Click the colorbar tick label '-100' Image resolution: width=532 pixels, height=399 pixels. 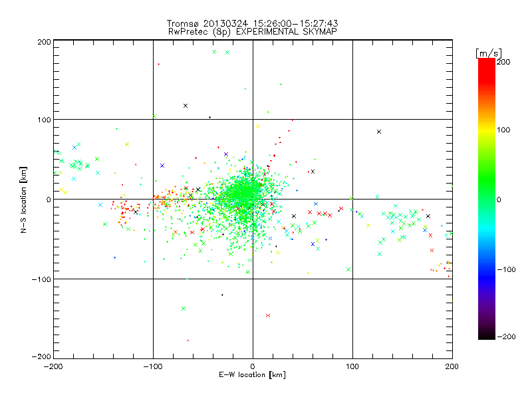506,269
